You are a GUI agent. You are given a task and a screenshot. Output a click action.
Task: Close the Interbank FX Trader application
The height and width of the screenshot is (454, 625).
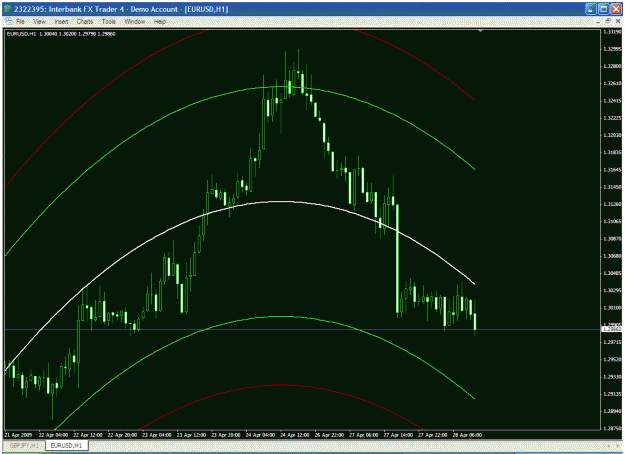tap(616, 9)
